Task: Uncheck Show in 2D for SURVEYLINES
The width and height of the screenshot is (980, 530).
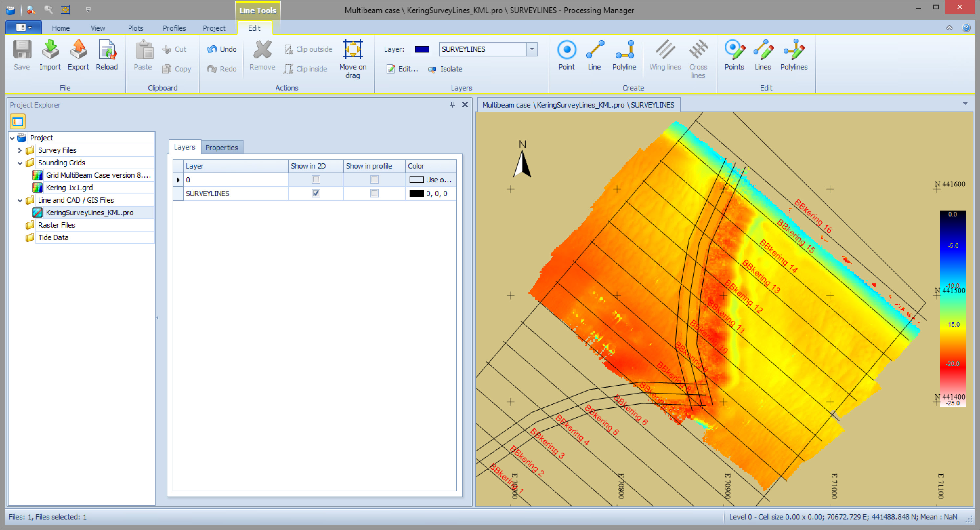Action: [x=316, y=194]
